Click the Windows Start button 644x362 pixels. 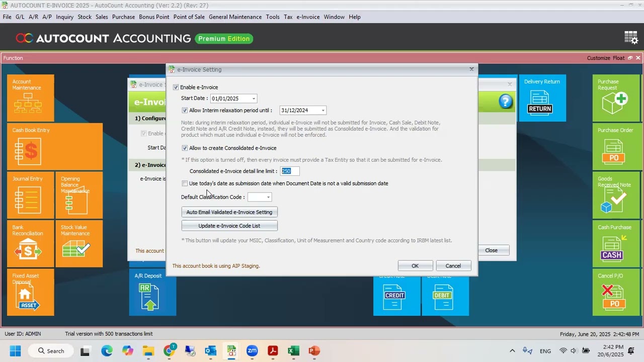(15, 351)
